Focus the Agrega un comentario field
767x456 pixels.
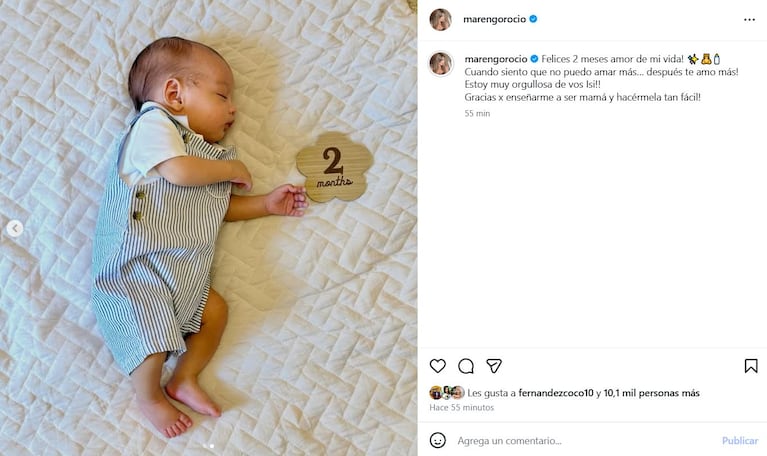pyautogui.click(x=587, y=441)
